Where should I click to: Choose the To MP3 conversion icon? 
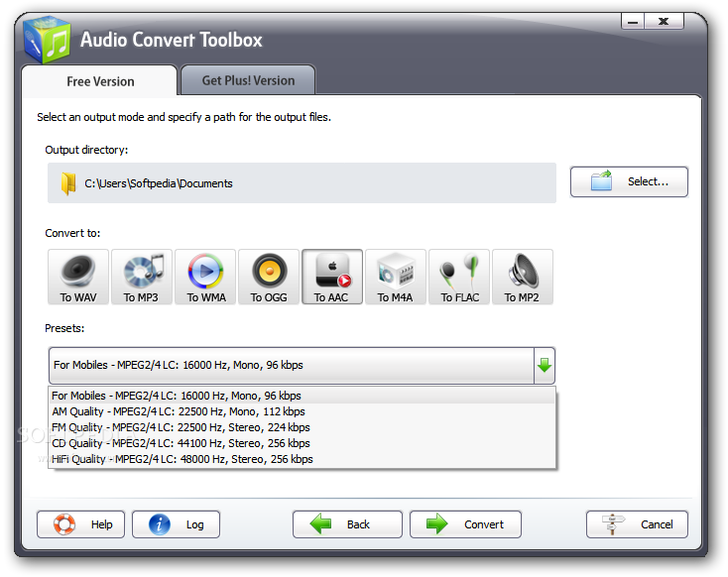(142, 277)
